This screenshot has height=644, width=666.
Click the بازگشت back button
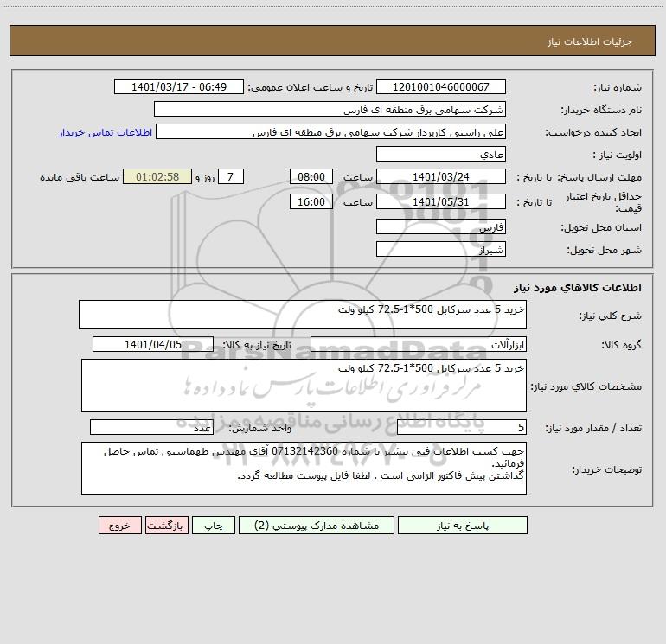pyautogui.click(x=166, y=525)
